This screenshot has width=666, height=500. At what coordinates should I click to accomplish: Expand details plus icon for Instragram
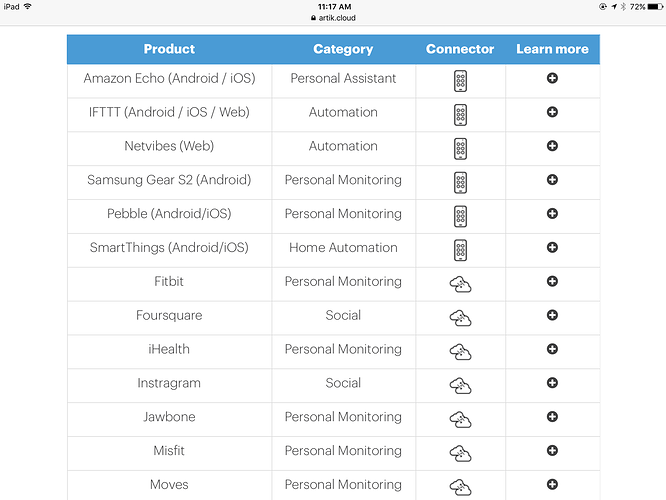click(552, 383)
